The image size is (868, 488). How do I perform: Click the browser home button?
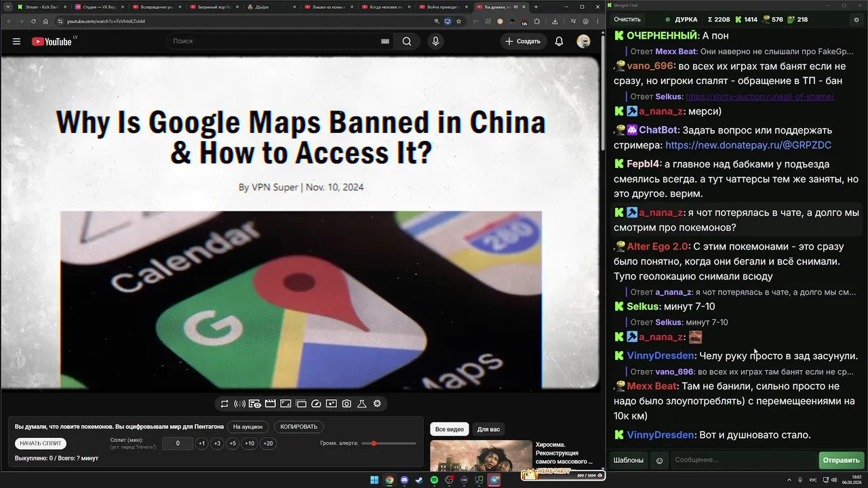(45, 21)
